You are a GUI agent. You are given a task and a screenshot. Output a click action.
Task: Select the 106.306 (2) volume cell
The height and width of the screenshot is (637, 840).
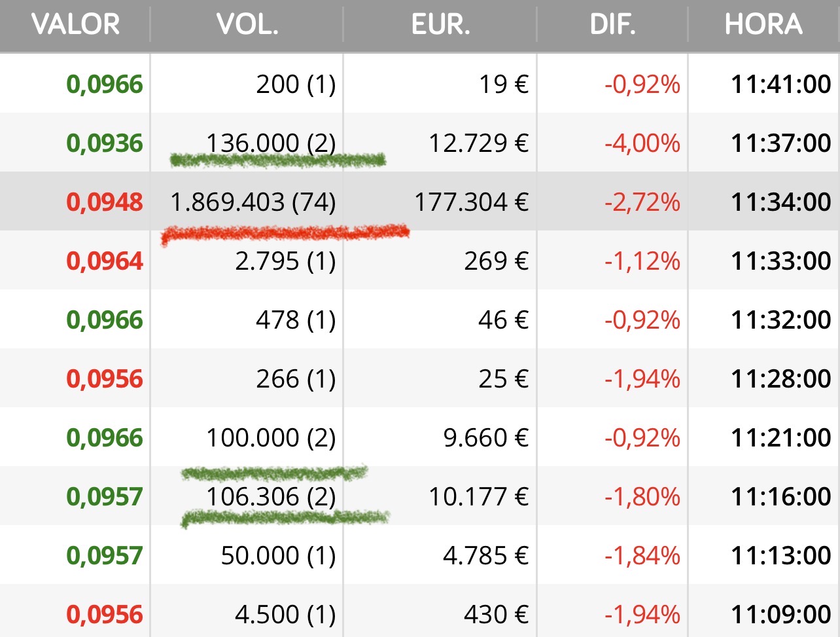click(271, 497)
